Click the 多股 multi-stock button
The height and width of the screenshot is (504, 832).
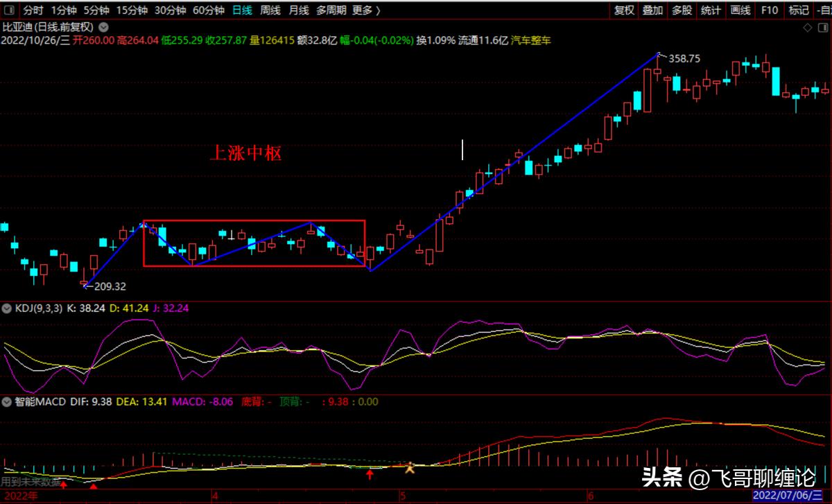coord(682,10)
